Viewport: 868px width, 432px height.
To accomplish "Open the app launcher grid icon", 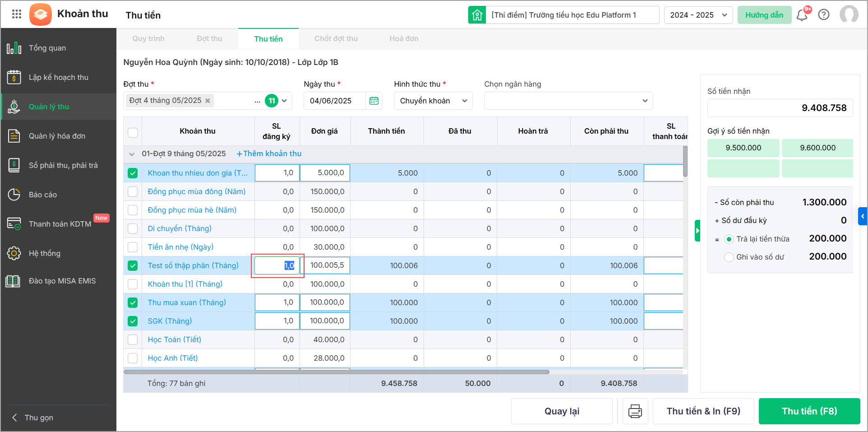I will 17,14.
